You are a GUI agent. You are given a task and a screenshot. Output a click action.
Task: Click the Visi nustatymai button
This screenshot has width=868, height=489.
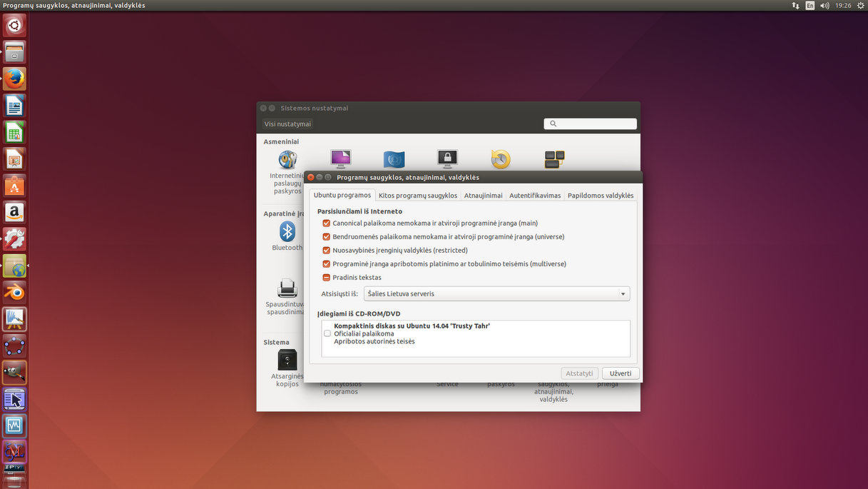(287, 124)
